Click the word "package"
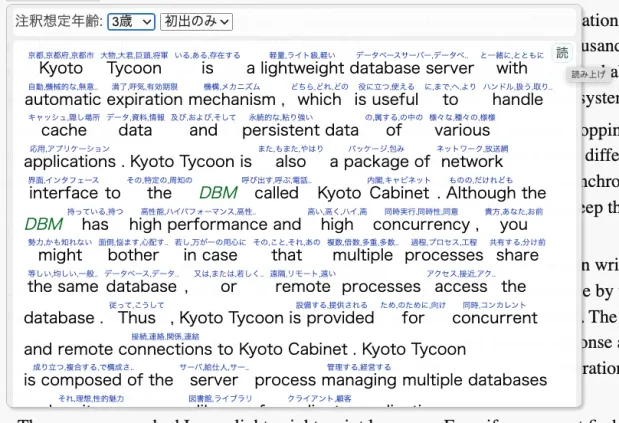Image resolution: width=619 pixels, height=423 pixels. pos(377,162)
